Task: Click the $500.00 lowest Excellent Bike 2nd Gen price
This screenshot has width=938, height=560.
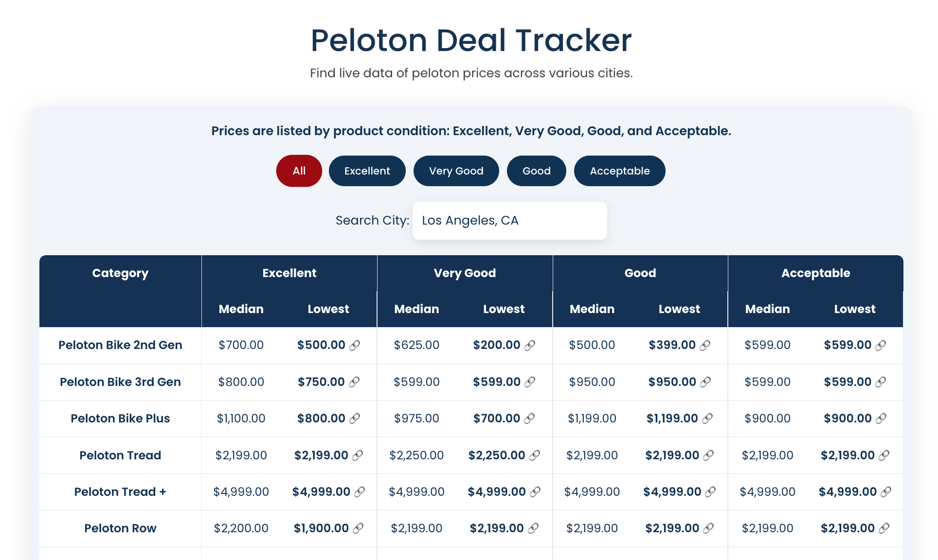Action: tap(321, 345)
